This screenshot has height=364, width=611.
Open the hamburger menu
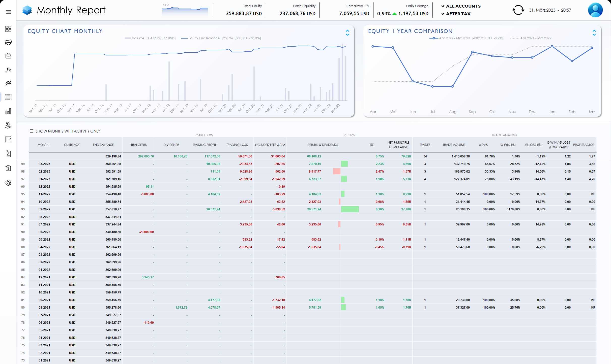[8, 12]
